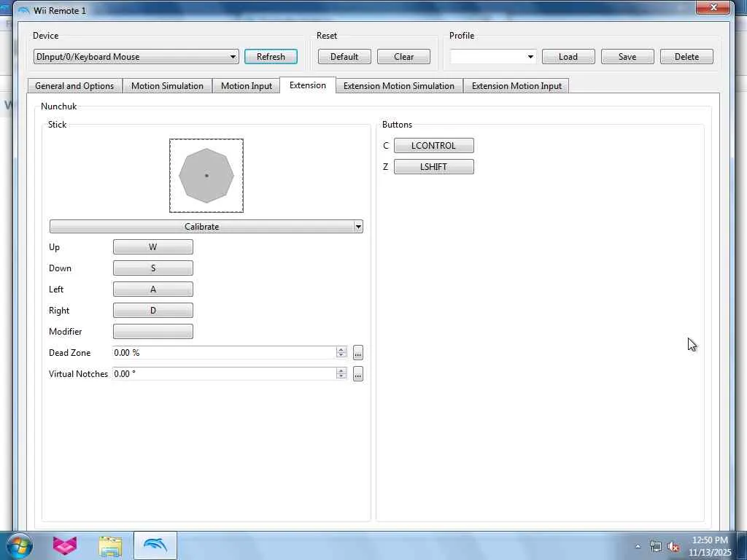Remap the stick Left binding A
Viewport: 747px width, 560px height.
click(153, 289)
